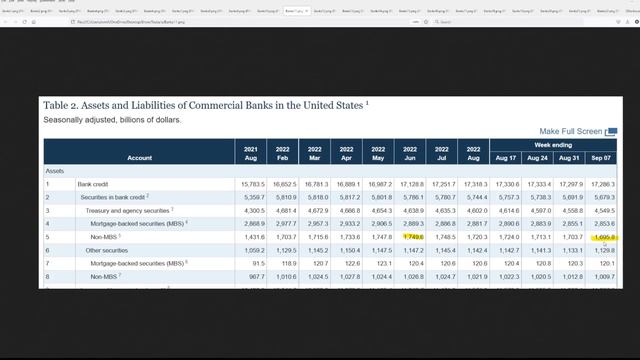The image size is (640, 360).
Task: Select the active highlighted browser tab
Action: tap(297, 11)
